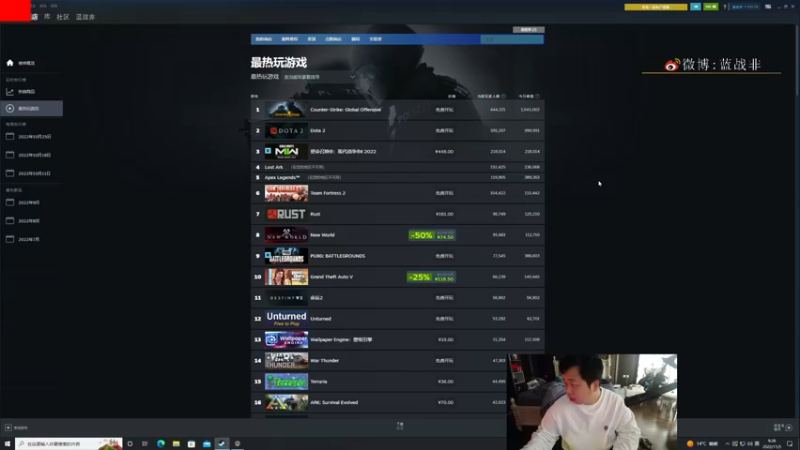Launch Microsoft Edge from taskbar

161,444
